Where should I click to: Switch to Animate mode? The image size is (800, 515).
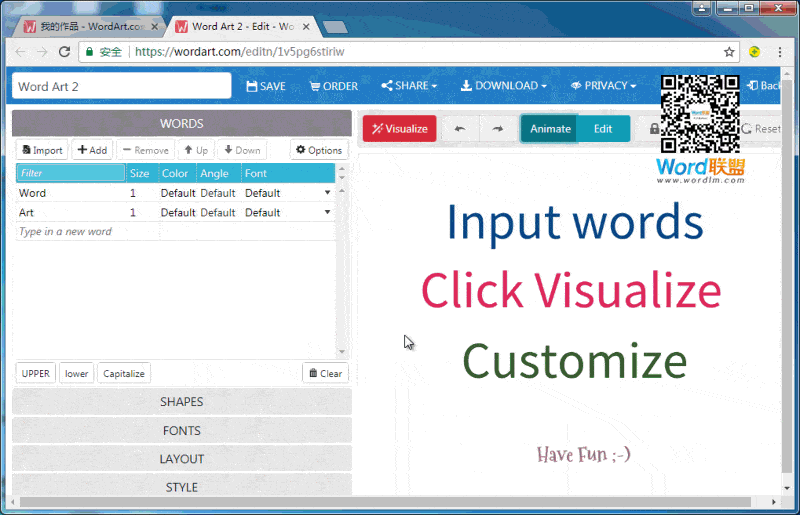[550, 129]
